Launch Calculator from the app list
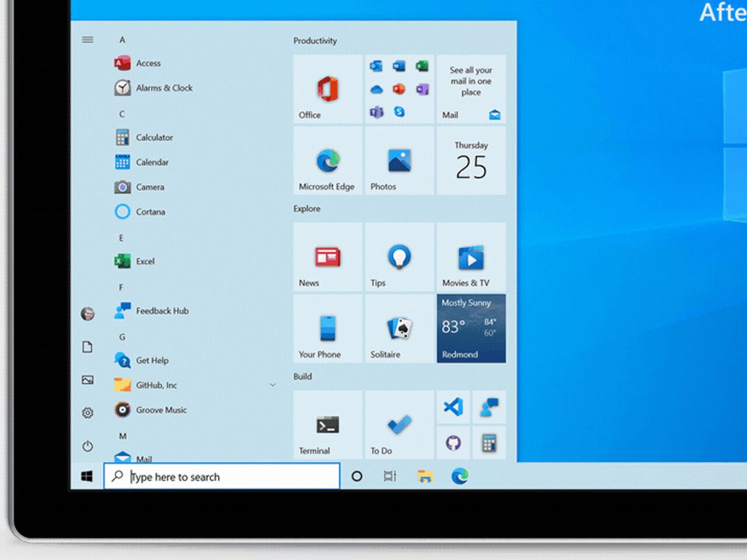The image size is (747, 560). coord(144,138)
